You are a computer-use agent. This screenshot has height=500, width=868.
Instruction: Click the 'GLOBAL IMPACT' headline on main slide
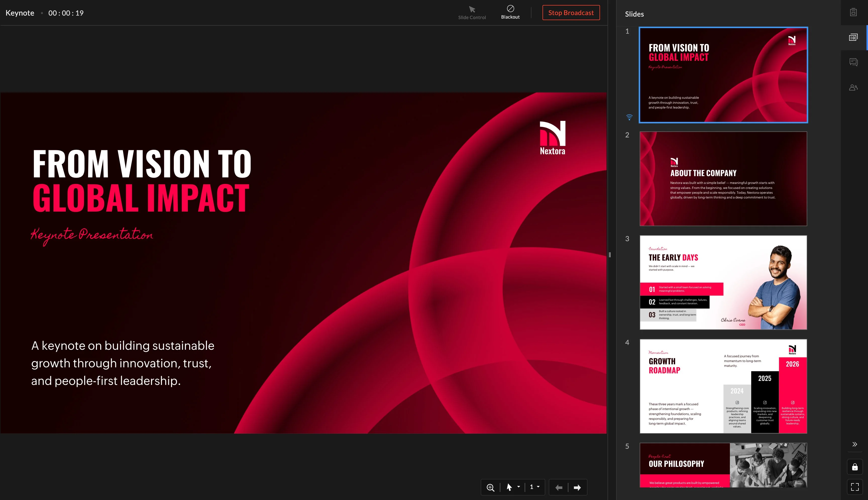click(141, 198)
